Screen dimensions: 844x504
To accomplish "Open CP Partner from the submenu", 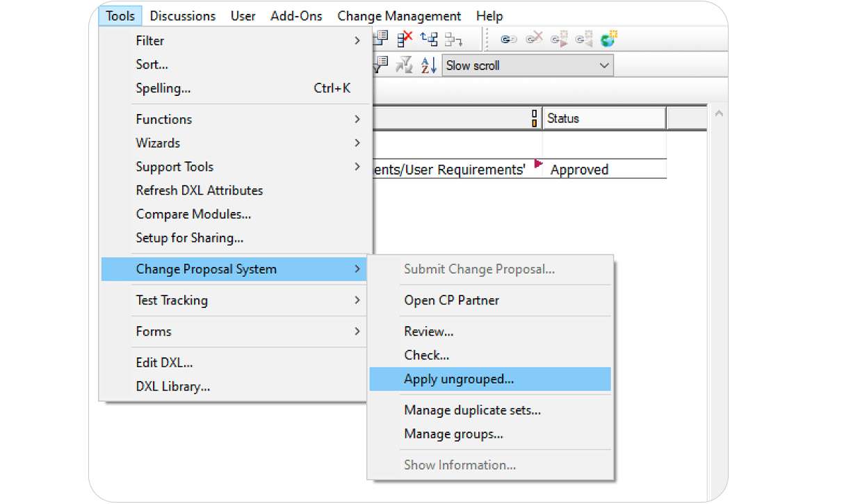I will (x=451, y=300).
